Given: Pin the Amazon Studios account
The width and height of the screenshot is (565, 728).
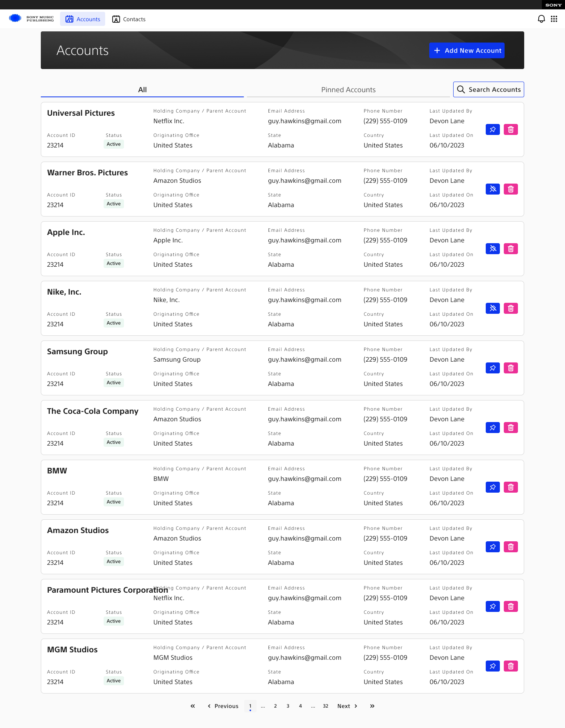Looking at the screenshot, I should pos(493,547).
